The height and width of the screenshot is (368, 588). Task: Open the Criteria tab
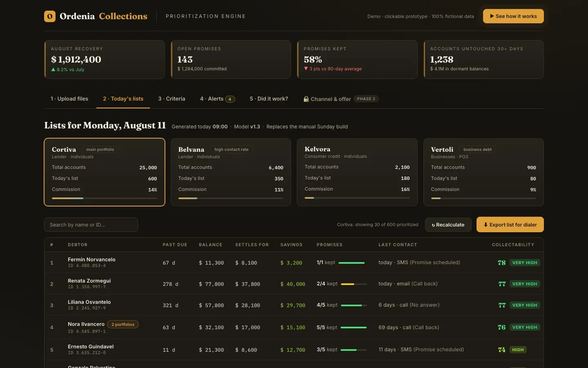[171, 99]
